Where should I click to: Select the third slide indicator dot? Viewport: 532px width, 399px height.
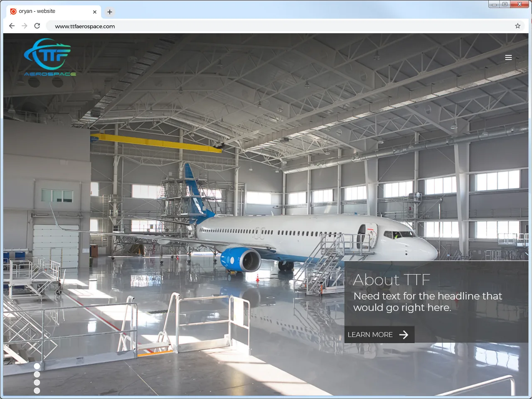coord(37,382)
